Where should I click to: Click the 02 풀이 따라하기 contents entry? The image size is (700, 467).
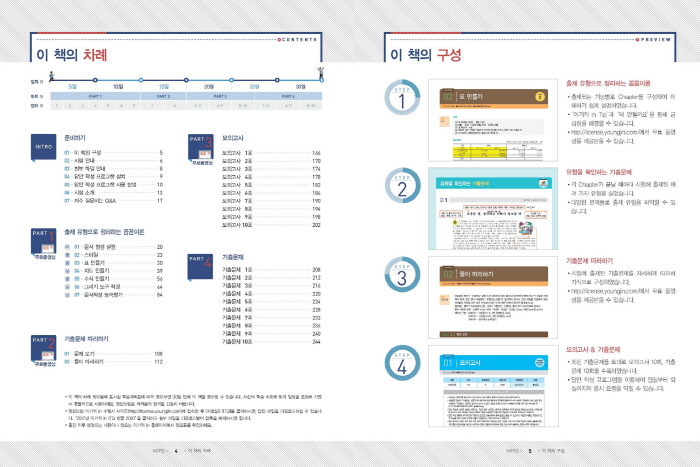coord(113,362)
